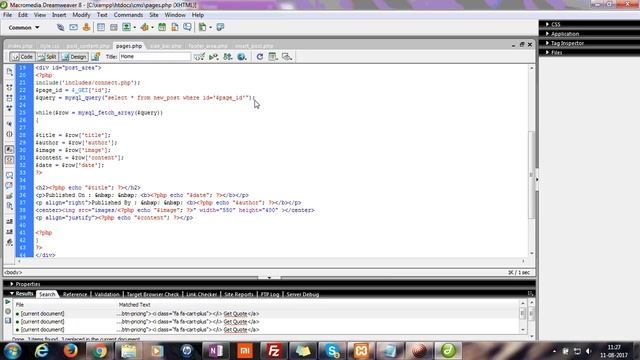Screen dimensions: 640x360
Task: Open the Common category dropdown
Action: point(24,27)
